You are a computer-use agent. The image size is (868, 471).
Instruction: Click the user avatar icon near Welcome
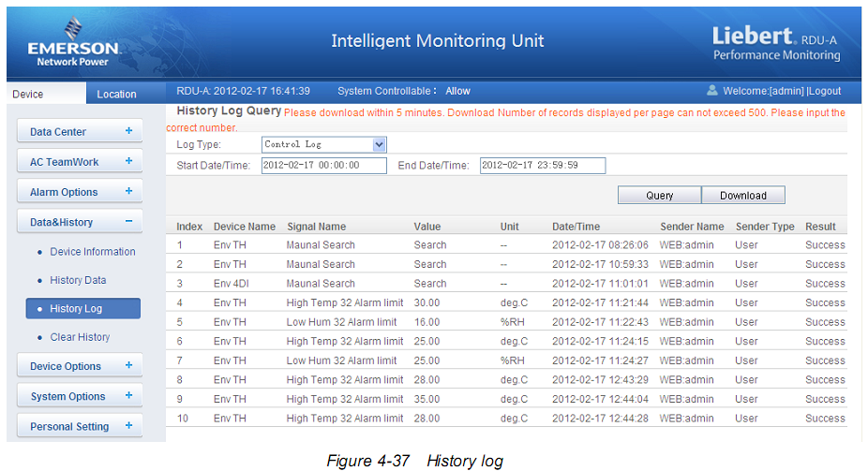point(712,91)
